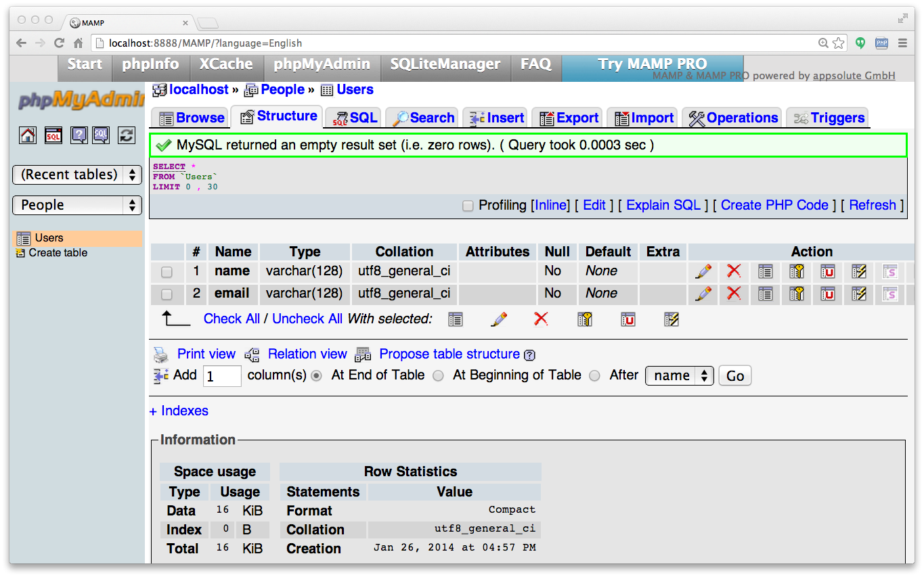Select the 'After' radio button
Viewport: 924px width, 577px height.
(x=594, y=376)
